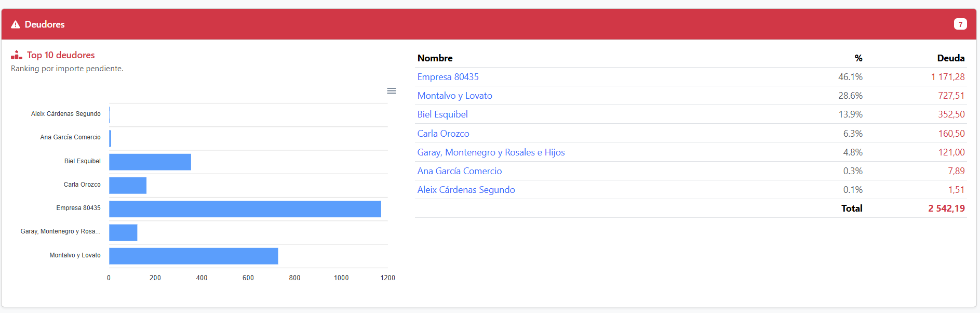Screen dimensions: 980x313
Task: Click the Carla Orozco chart bar
Action: 128,186
